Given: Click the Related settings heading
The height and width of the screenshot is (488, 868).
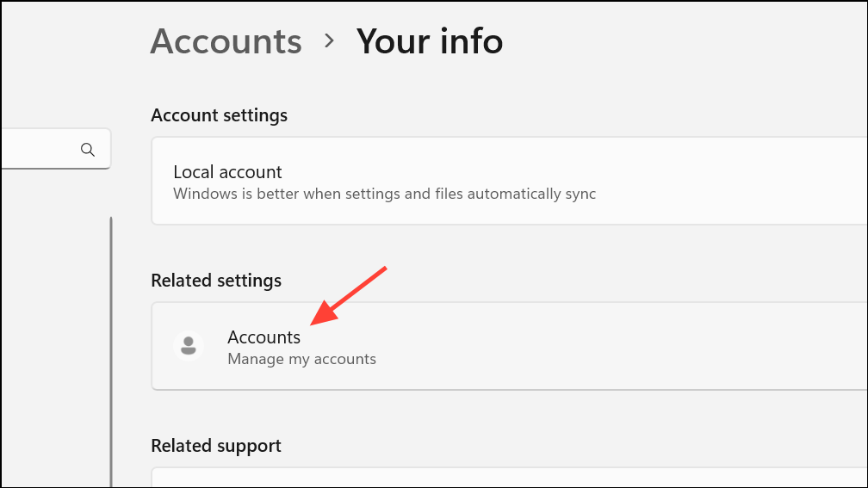Looking at the screenshot, I should tap(215, 281).
